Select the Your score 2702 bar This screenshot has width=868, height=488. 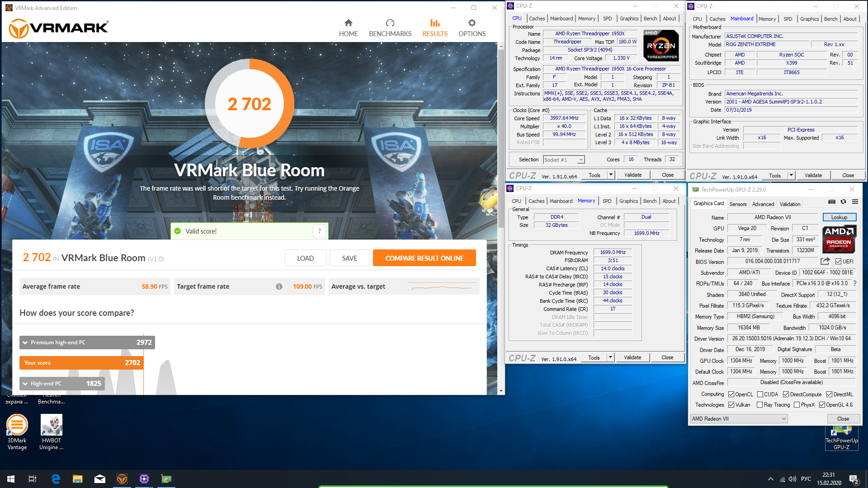tap(81, 363)
